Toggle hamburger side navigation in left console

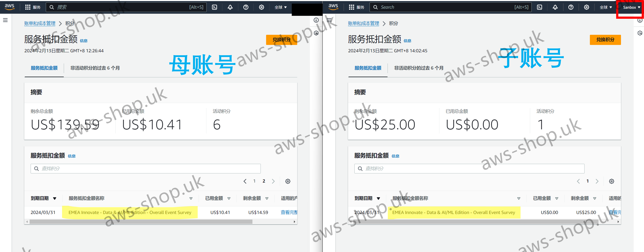pos(5,20)
